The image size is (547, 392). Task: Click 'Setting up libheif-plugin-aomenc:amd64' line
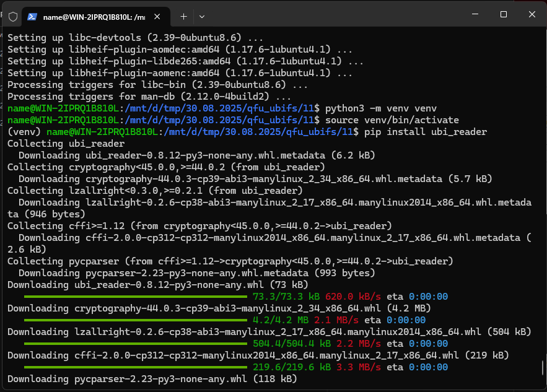click(x=180, y=73)
